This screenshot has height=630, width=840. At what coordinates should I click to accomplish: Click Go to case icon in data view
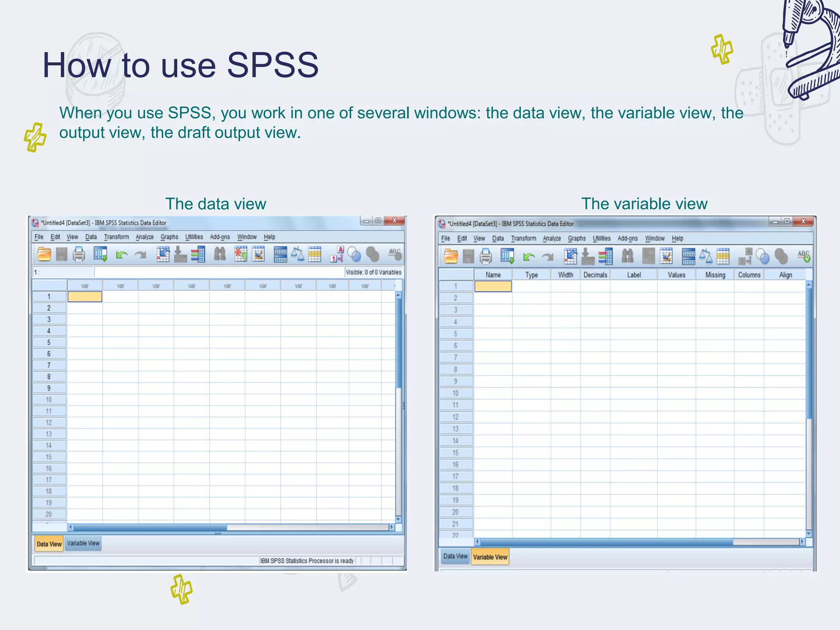coord(163,254)
